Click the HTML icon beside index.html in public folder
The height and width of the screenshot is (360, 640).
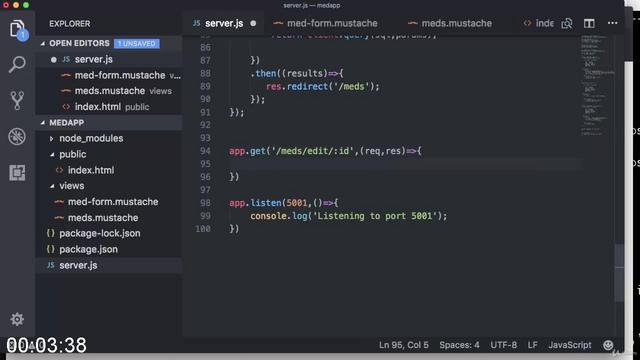coord(59,170)
